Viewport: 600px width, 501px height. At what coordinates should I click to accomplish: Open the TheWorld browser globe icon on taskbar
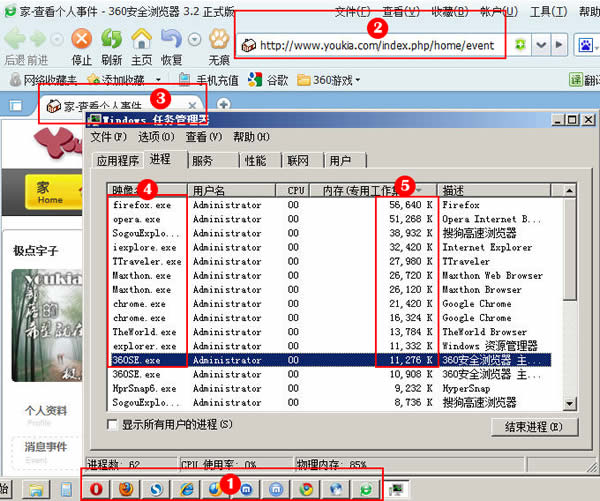pyautogui.click(x=336, y=489)
